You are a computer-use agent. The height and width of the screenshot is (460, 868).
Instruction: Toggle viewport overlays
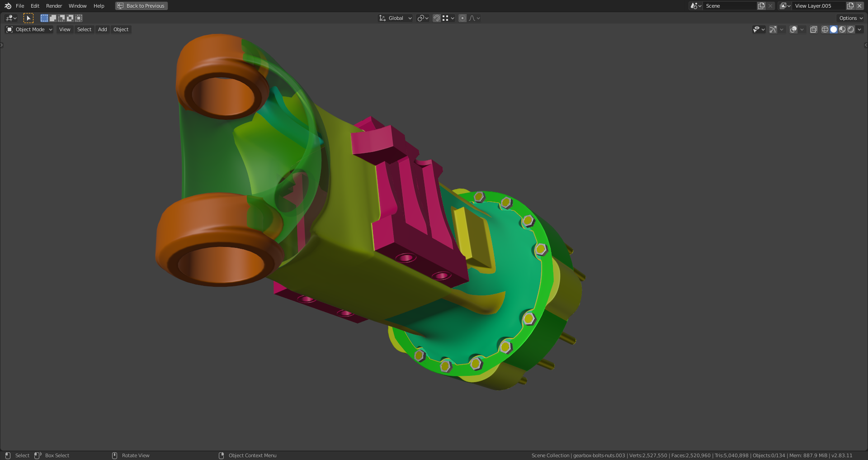(793, 29)
